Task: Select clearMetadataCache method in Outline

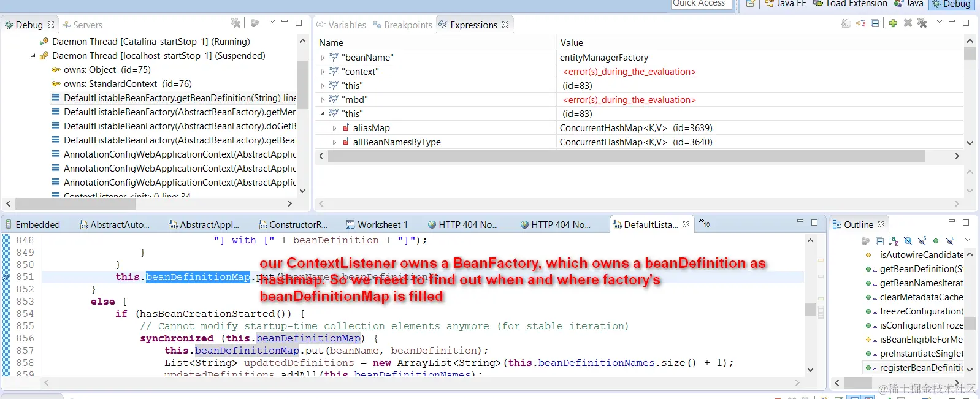Action: 914,297
